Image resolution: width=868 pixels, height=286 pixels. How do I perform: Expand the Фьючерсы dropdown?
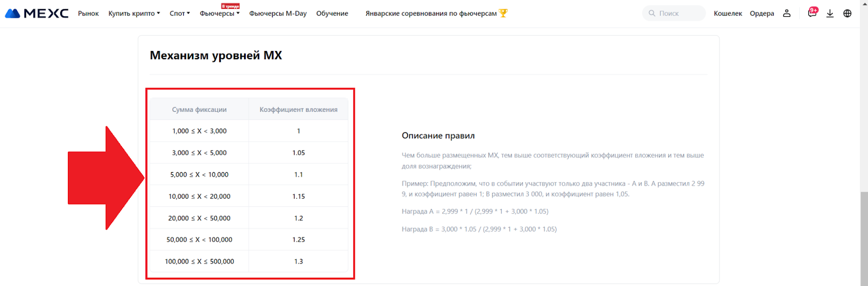tap(220, 14)
